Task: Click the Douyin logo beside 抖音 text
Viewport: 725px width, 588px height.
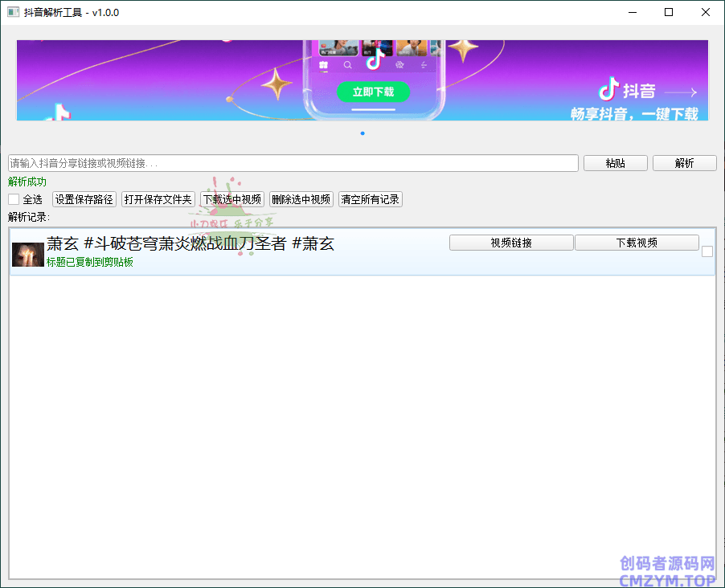Action: 609,89
